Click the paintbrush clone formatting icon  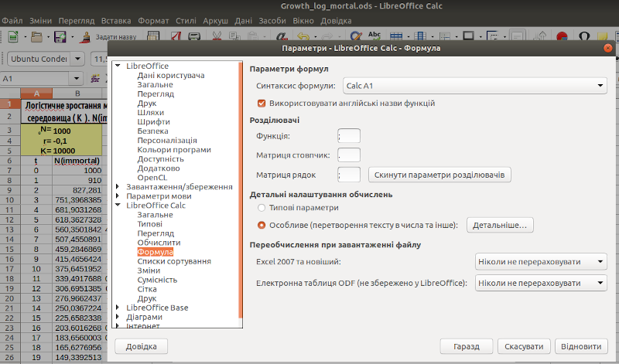click(85, 36)
